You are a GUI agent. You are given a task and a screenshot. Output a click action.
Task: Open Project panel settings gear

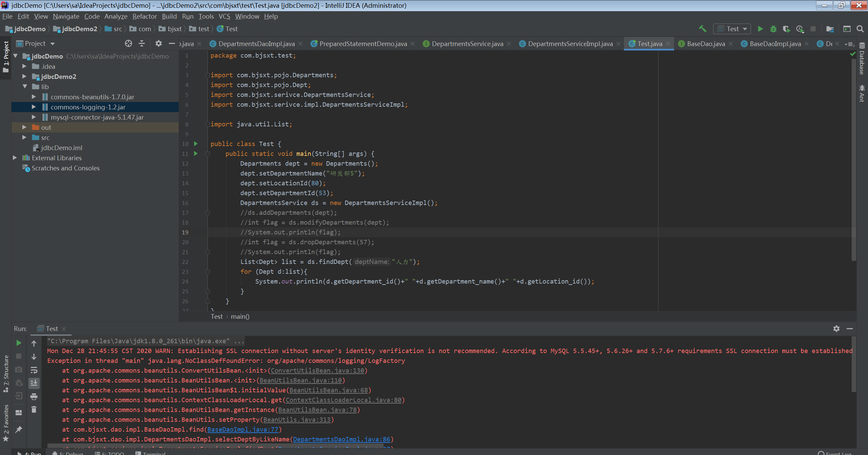[158, 43]
